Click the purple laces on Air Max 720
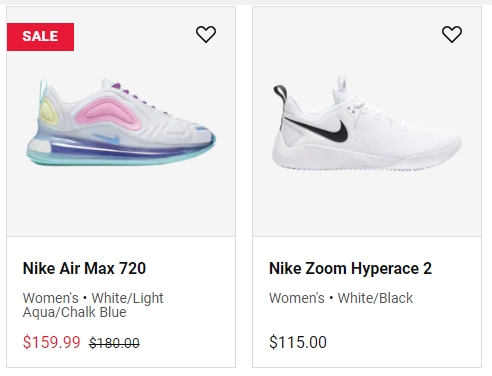 132,93
